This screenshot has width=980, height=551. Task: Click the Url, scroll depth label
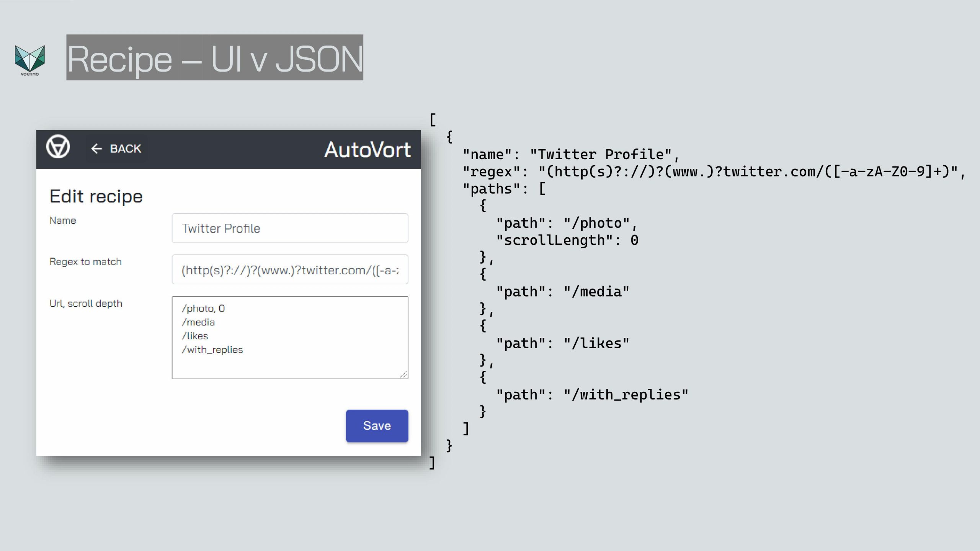(x=86, y=303)
